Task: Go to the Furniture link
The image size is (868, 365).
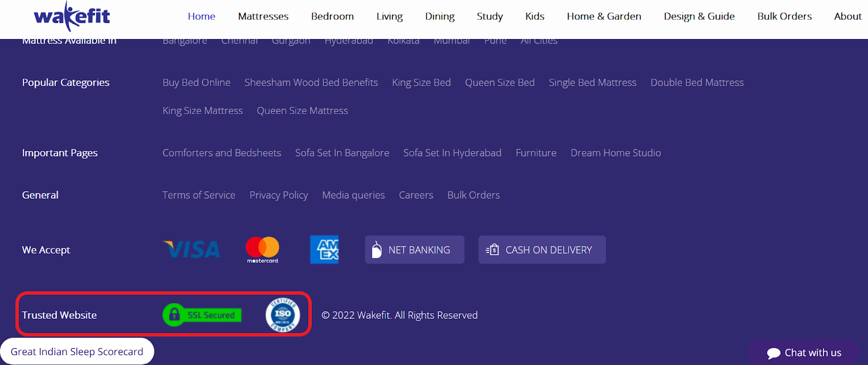Action: (536, 153)
